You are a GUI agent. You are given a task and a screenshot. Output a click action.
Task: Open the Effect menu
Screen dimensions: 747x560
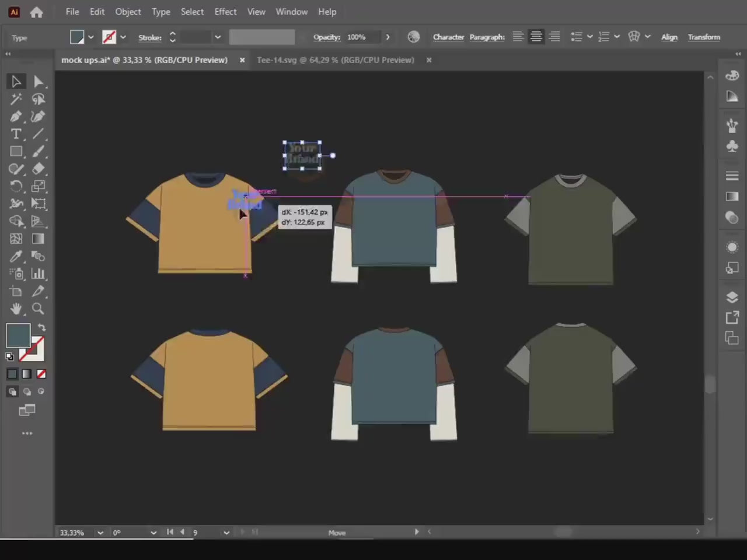coord(225,12)
